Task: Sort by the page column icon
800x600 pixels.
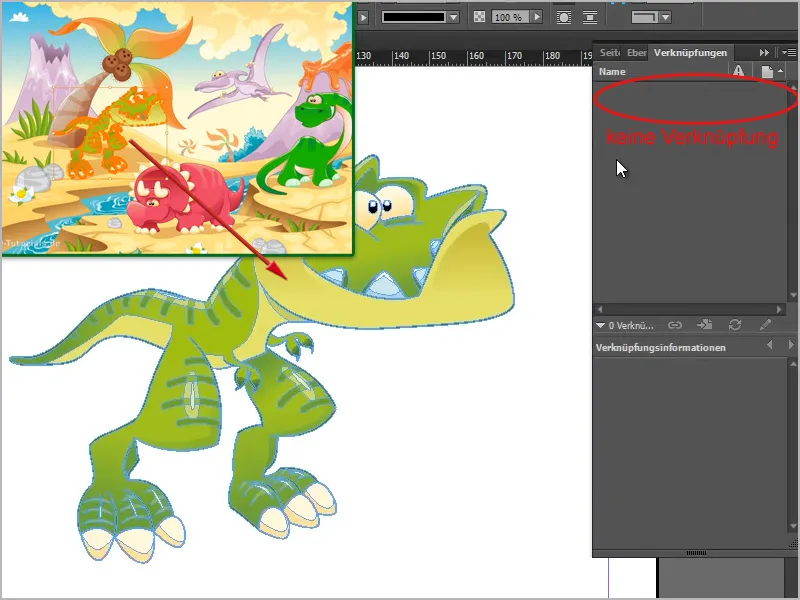Action: 767,71
